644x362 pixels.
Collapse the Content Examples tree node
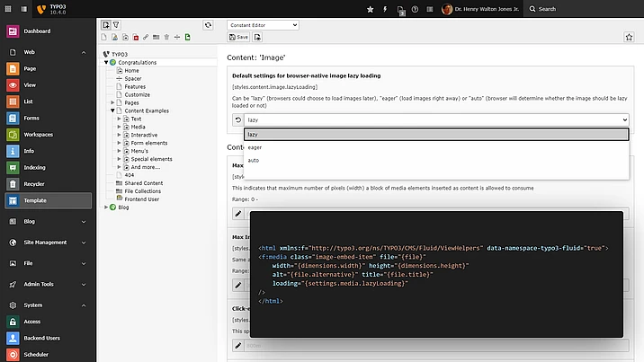(x=112, y=110)
